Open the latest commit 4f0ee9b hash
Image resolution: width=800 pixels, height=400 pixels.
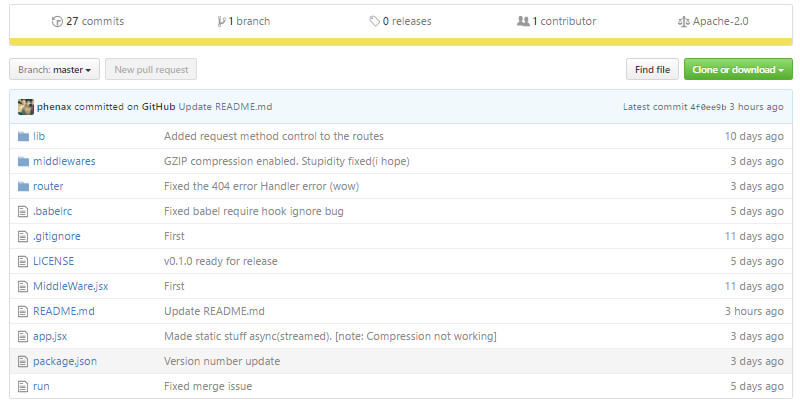[708, 107]
